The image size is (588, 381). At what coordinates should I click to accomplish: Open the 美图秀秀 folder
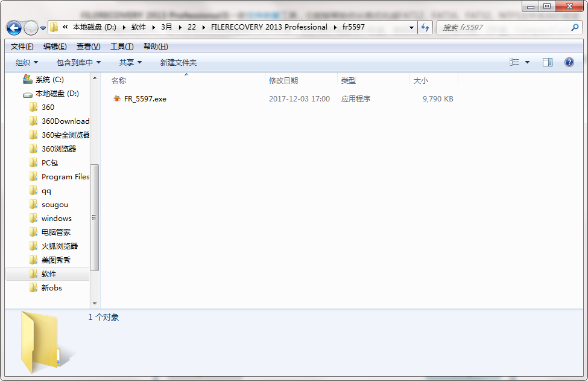point(56,260)
